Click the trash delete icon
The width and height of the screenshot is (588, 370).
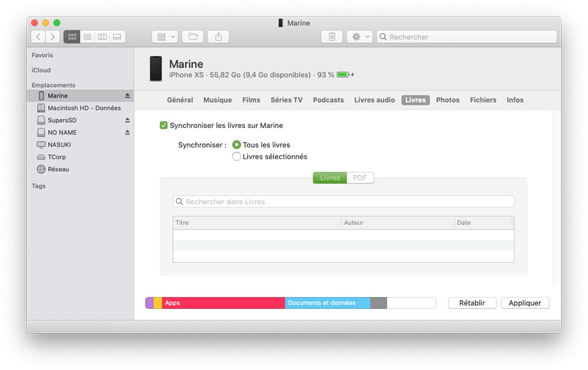point(332,37)
